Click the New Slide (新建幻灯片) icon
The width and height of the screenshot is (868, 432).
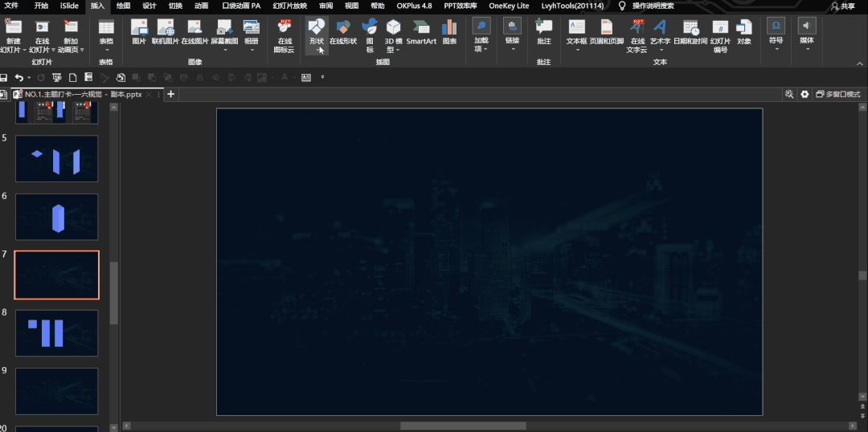tap(14, 26)
